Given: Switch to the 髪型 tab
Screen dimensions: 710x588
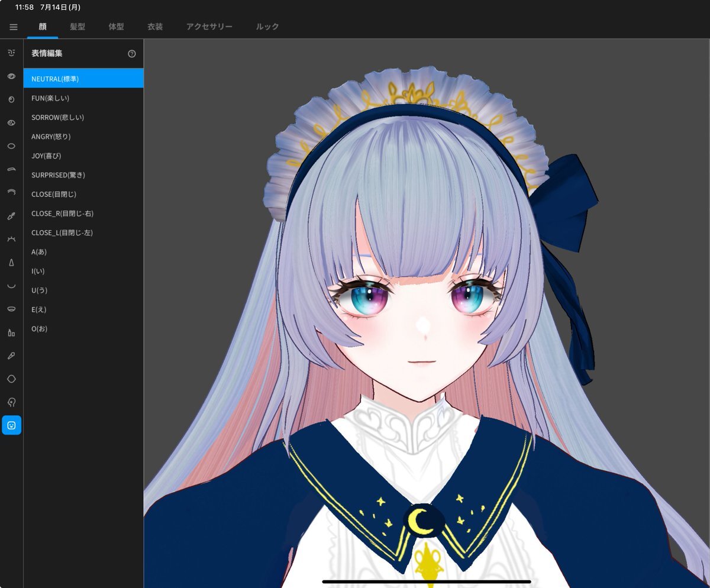Looking at the screenshot, I should [78, 27].
